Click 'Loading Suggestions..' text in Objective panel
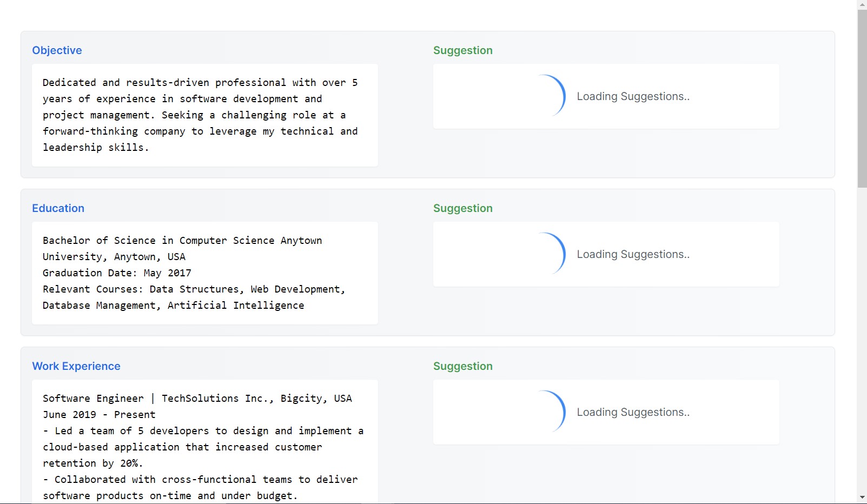867x504 pixels. click(x=633, y=96)
